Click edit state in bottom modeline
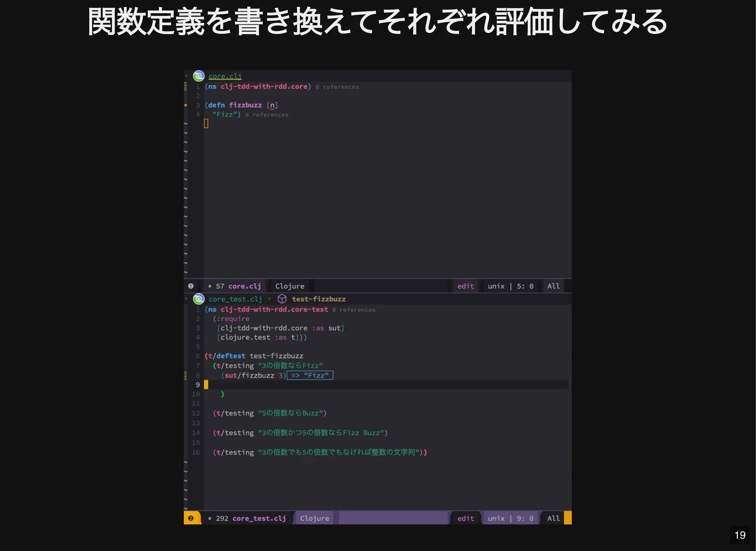The image size is (756, 551). [466, 518]
